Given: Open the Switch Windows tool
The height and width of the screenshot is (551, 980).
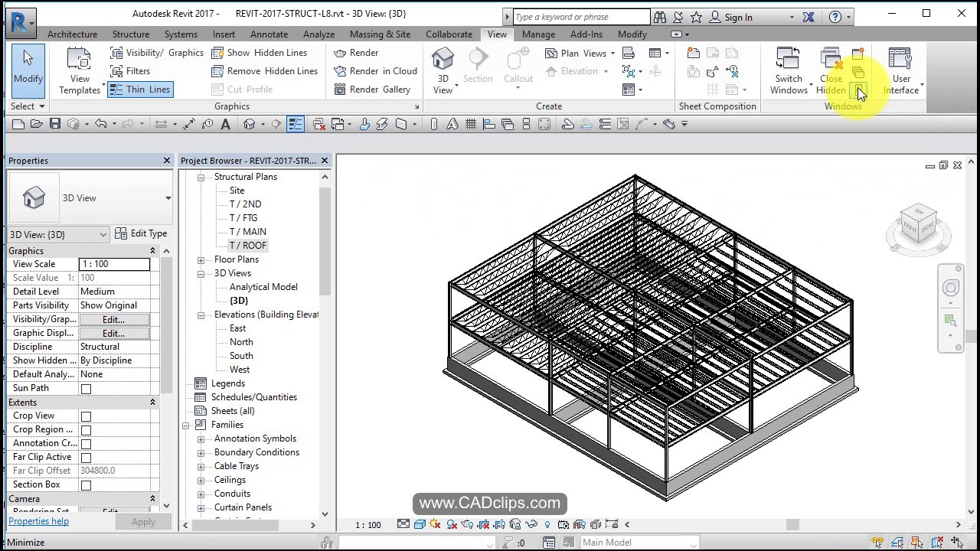Looking at the screenshot, I should (x=789, y=67).
